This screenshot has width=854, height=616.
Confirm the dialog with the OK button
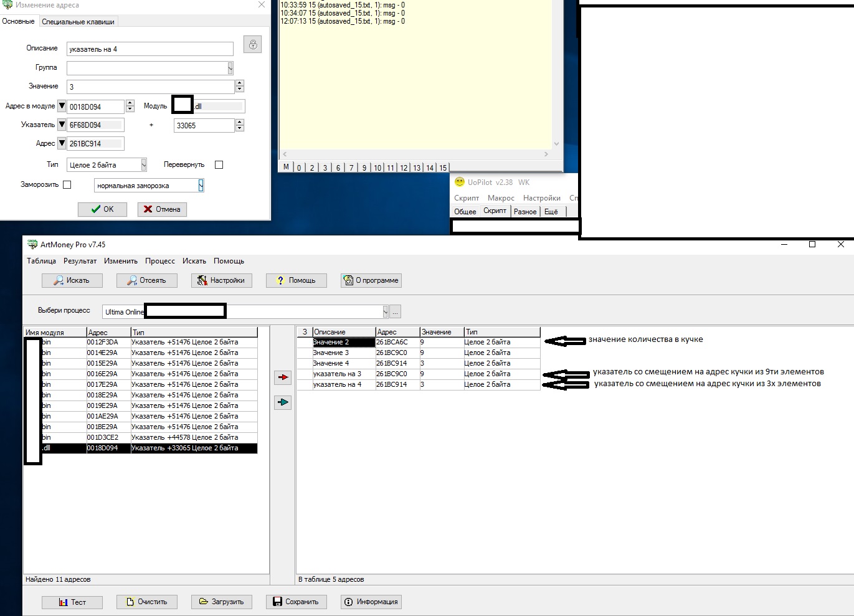(102, 209)
